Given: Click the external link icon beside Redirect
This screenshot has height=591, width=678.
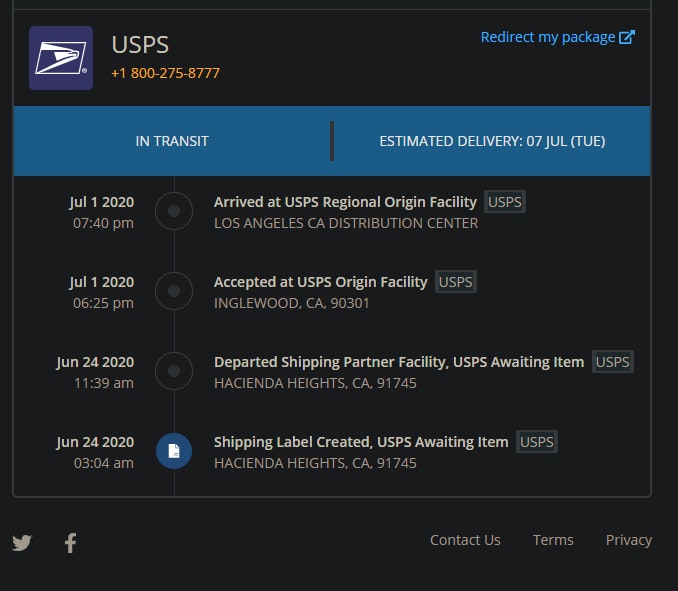Looking at the screenshot, I should (x=627, y=37).
